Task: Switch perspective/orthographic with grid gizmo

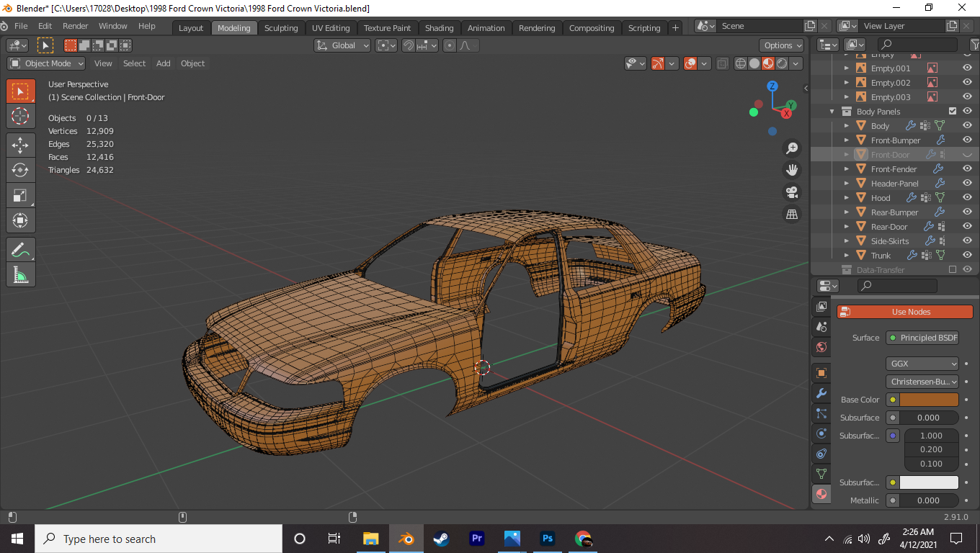Action: 792,214
